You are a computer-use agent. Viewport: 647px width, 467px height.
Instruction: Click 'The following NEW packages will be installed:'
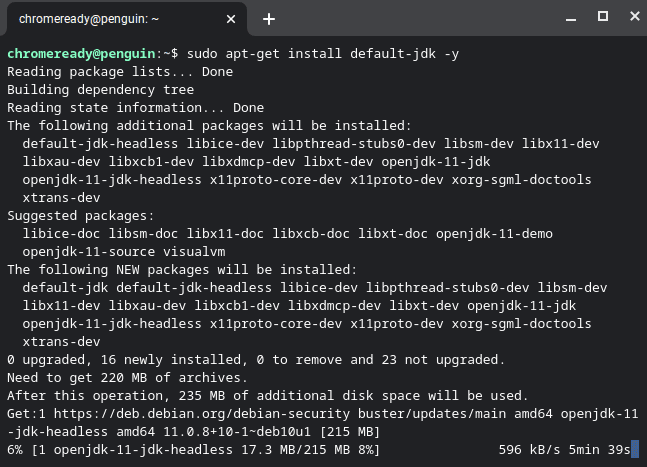[x=182, y=269]
